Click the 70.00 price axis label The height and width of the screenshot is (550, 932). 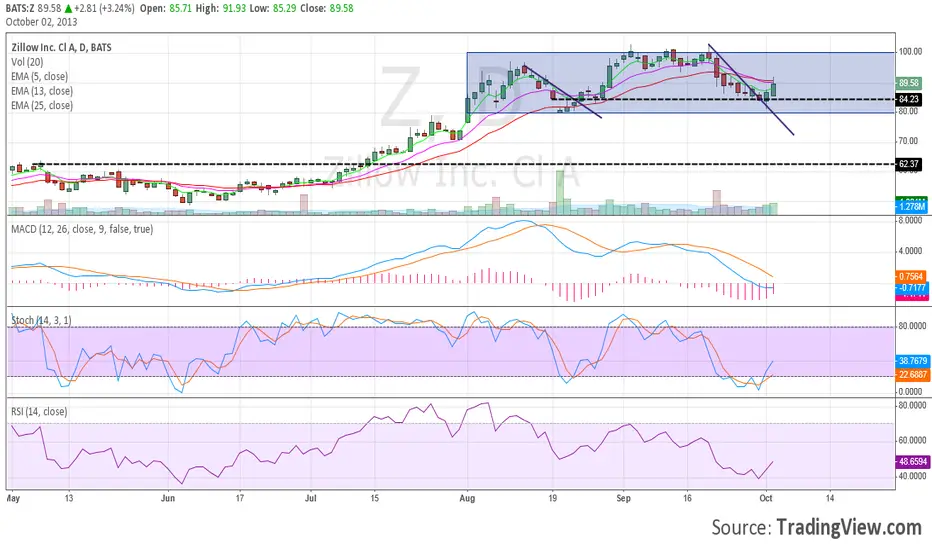click(908, 141)
